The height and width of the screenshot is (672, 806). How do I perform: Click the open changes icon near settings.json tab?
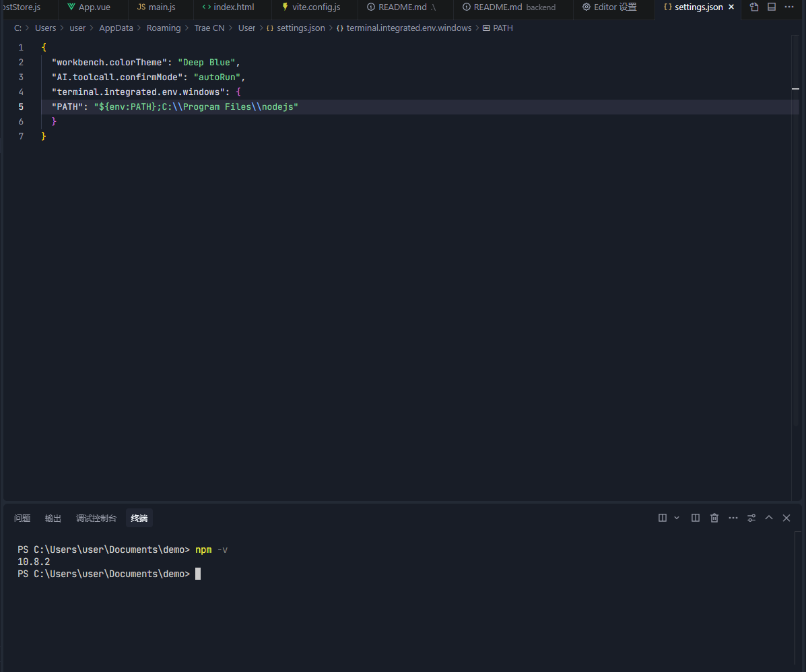pyautogui.click(x=753, y=7)
